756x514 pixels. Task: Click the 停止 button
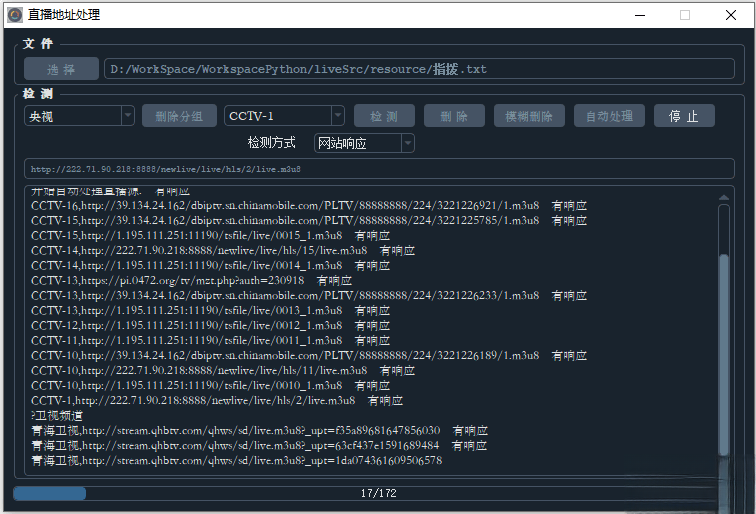pos(684,116)
